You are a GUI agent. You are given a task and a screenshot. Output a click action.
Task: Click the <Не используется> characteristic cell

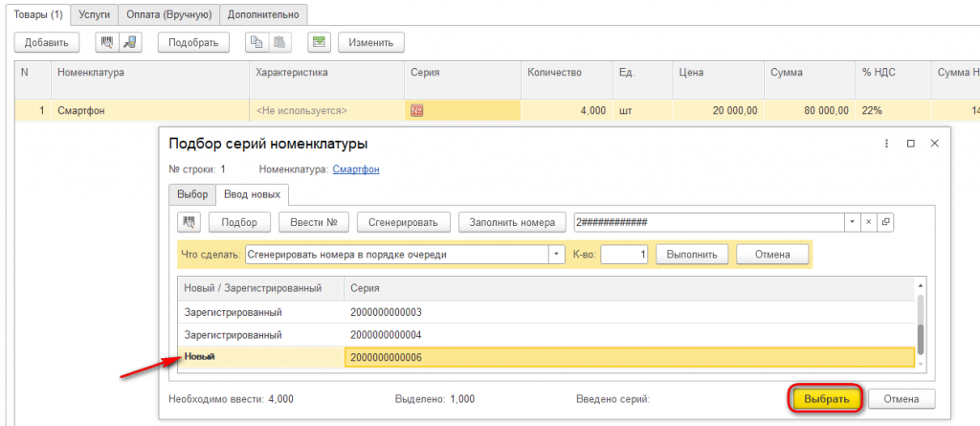(327, 111)
